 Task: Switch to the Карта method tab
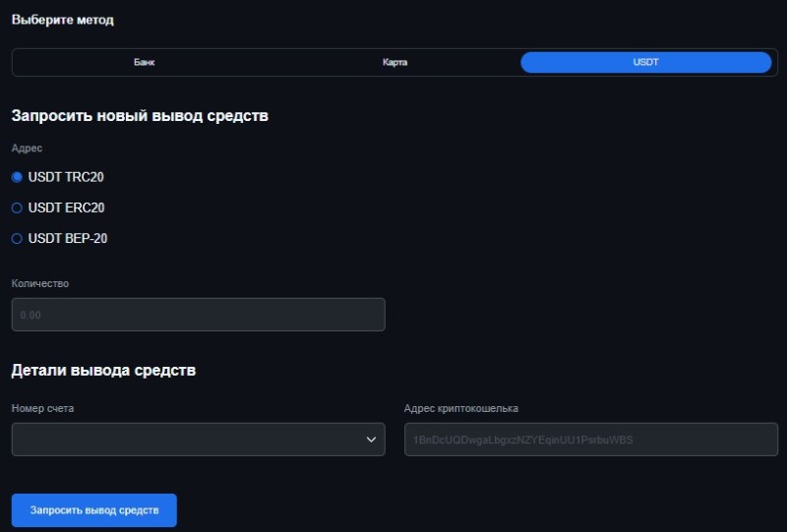(394, 62)
